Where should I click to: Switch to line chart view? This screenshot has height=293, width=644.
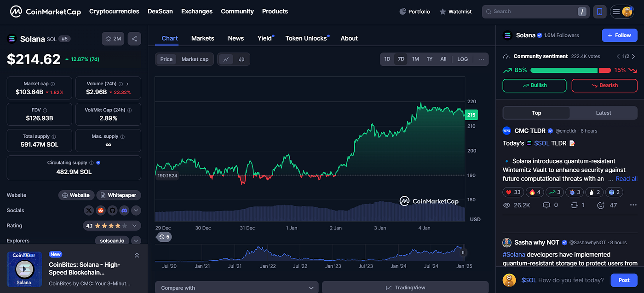tap(226, 59)
